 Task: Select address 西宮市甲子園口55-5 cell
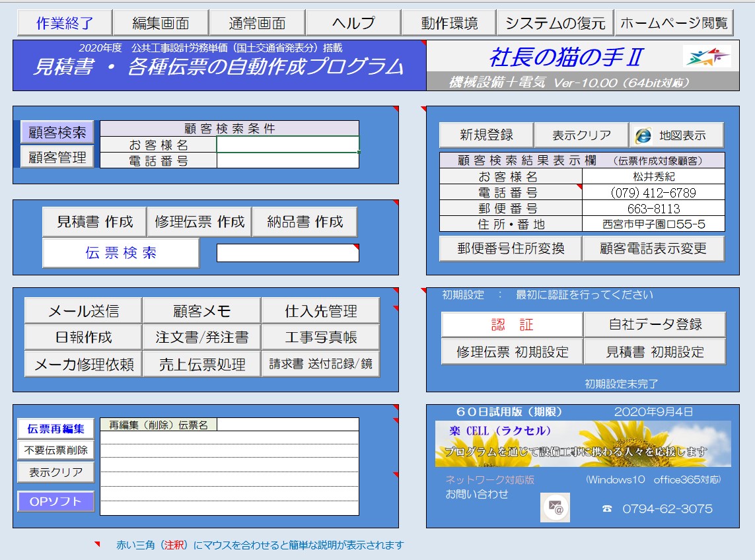click(653, 224)
